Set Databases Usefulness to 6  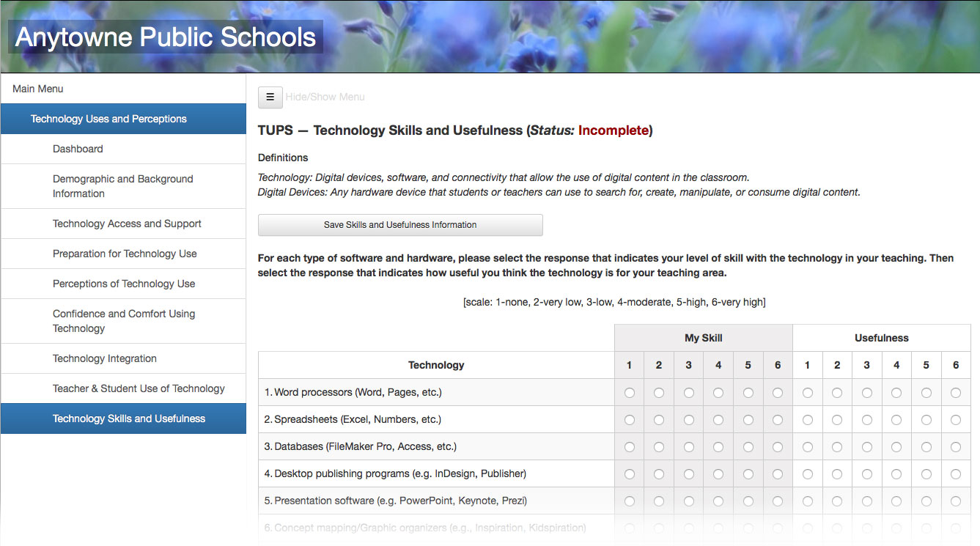955,447
